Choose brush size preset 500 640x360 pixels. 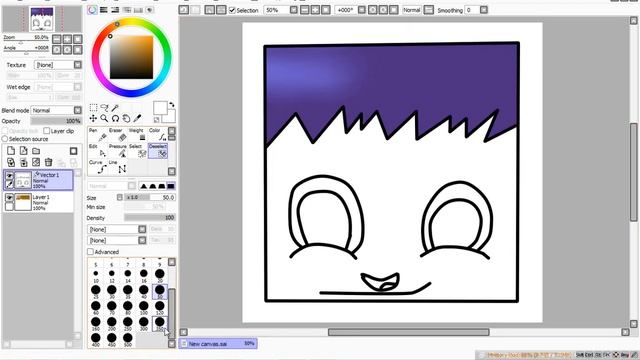(x=128, y=340)
